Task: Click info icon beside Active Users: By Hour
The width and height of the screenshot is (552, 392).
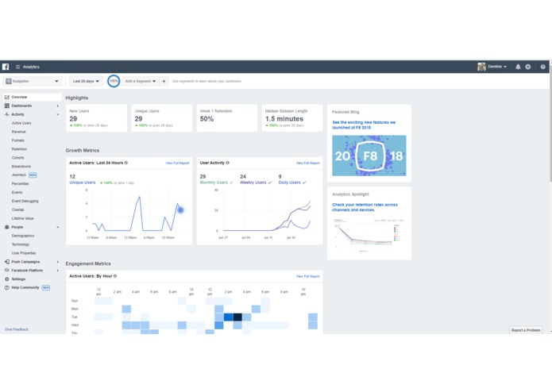Action: (115, 276)
